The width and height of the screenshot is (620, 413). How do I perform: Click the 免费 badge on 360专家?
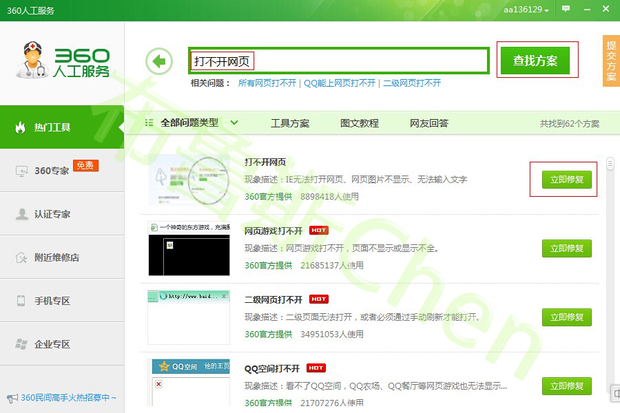[x=85, y=165]
